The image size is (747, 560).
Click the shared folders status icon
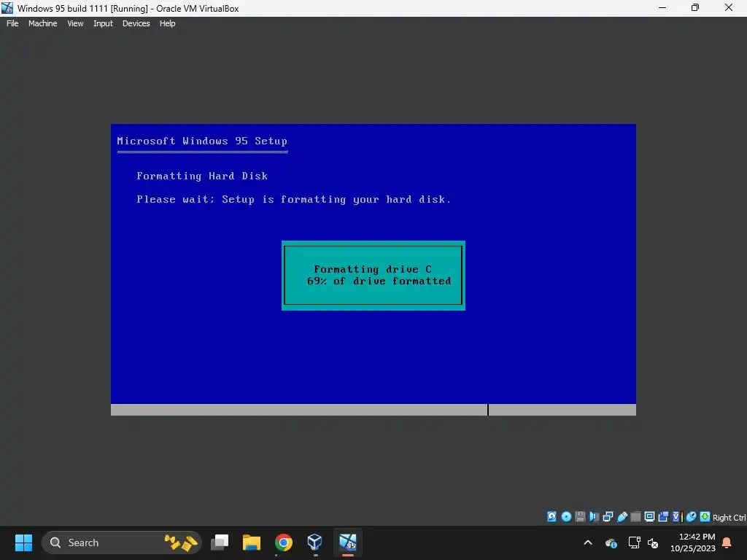point(635,517)
